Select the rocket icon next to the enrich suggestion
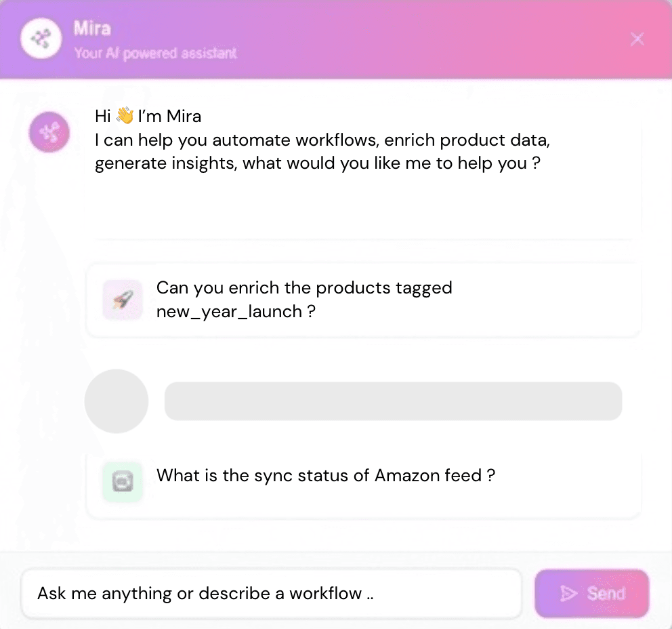Screen dimensions: 672x629 [x=122, y=299]
